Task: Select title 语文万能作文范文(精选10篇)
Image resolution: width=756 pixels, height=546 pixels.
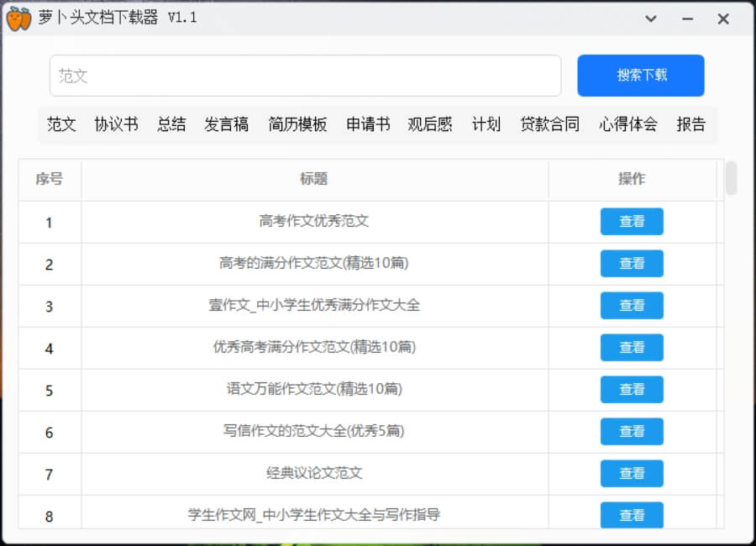Action: (x=314, y=389)
